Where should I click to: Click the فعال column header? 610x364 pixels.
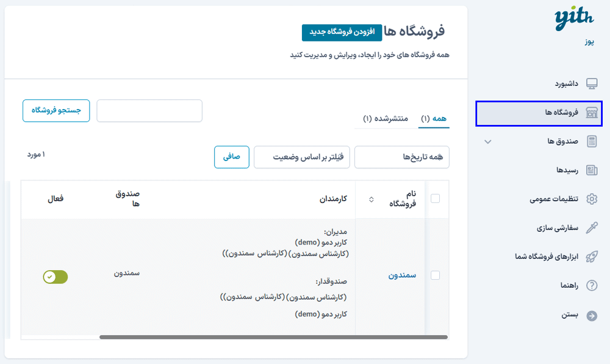tap(56, 199)
